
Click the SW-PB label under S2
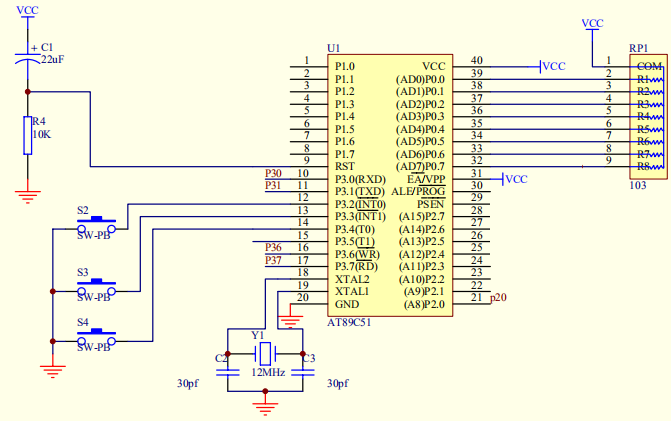93,235
